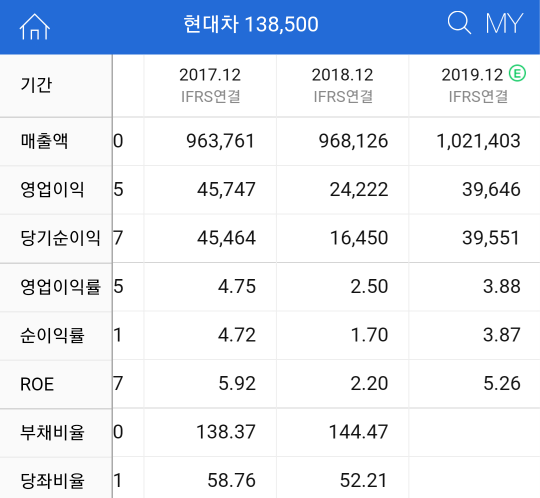
Task: Click operating profit value 39,646
Action: pos(491,189)
